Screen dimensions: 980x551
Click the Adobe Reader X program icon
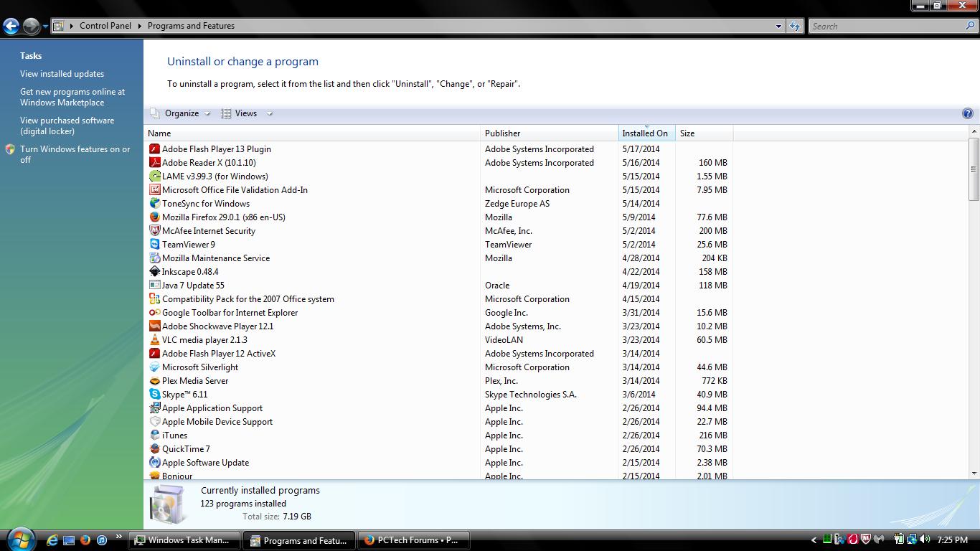pos(154,163)
